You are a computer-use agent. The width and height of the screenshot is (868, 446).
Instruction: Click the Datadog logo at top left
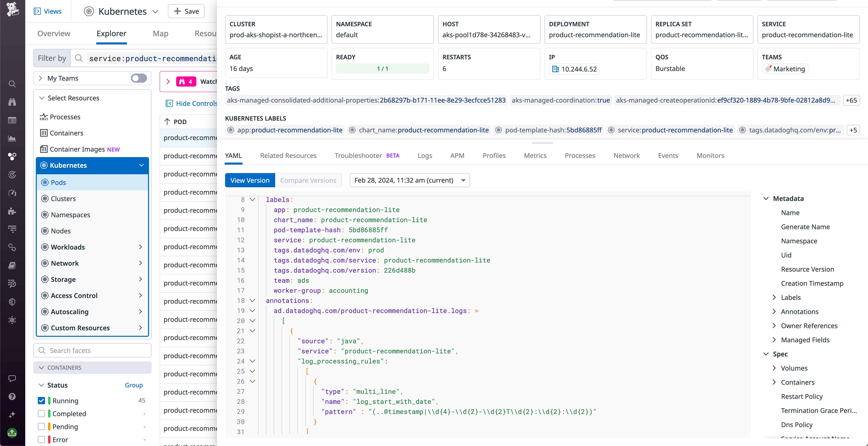pos(12,9)
